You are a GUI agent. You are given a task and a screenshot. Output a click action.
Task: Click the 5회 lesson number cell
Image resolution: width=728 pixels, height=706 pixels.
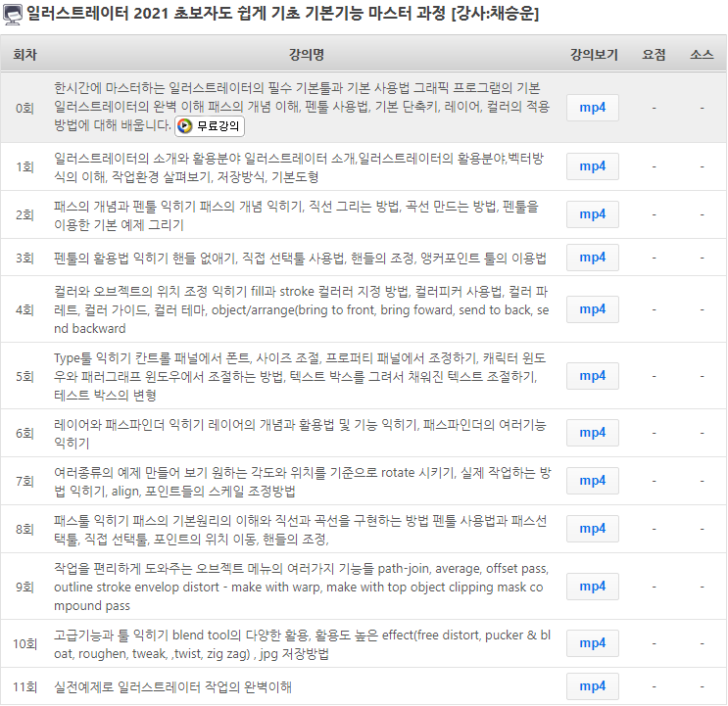point(25,376)
